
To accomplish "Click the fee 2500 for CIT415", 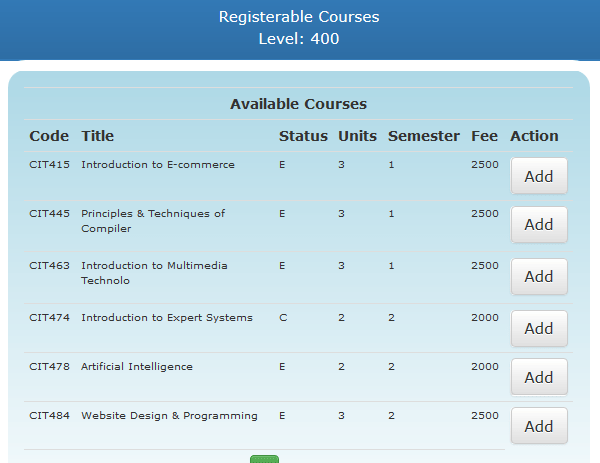I will [485, 165].
